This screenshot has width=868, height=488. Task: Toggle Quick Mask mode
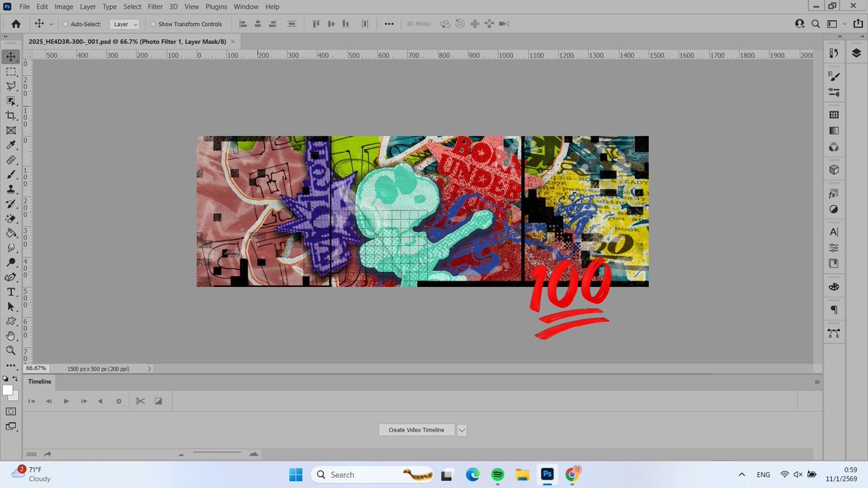click(x=11, y=411)
